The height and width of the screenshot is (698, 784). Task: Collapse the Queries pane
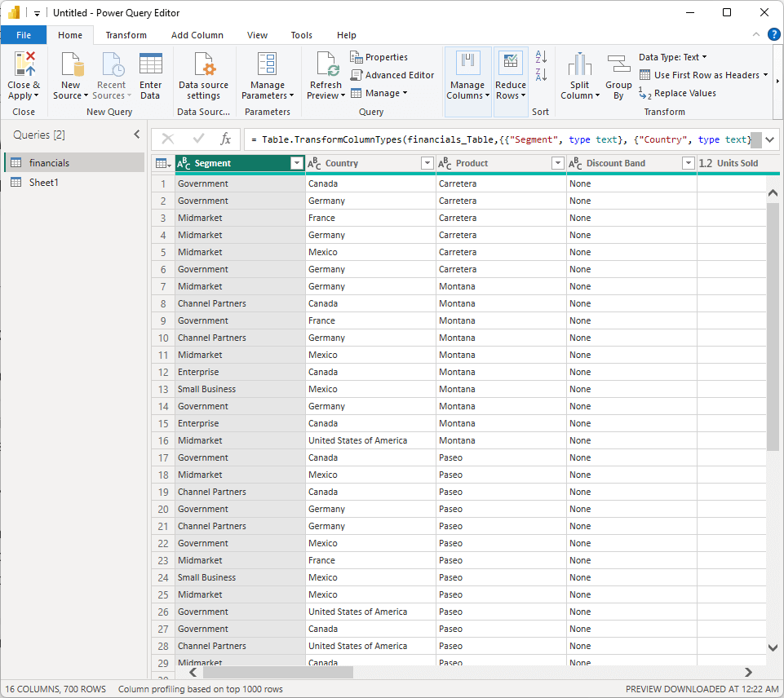coord(136,135)
